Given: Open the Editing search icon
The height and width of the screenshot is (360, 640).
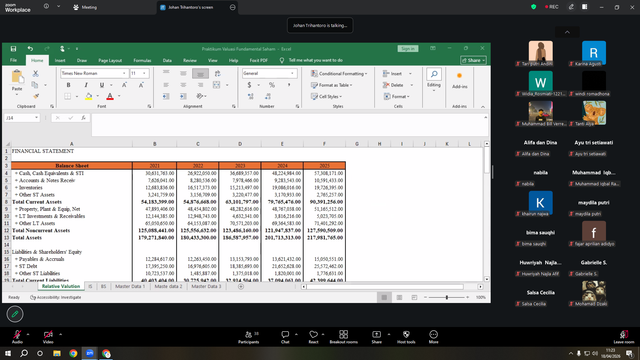Looking at the screenshot, I should coord(434,74).
